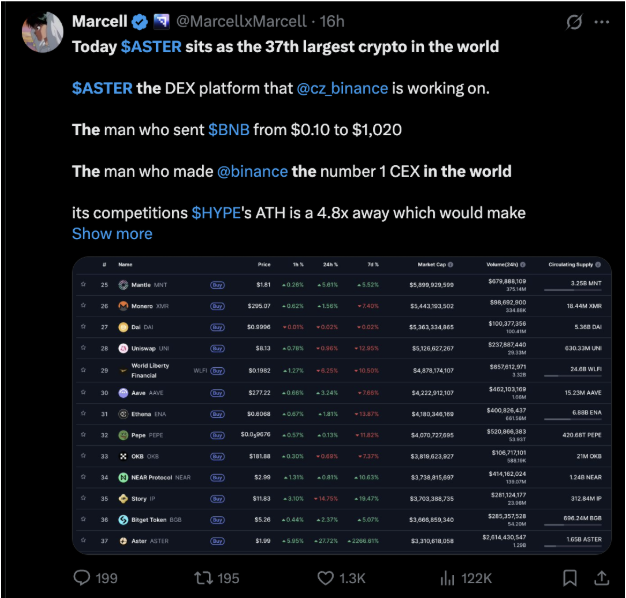
Task: Click the Buy button for Monero
Action: (x=217, y=306)
